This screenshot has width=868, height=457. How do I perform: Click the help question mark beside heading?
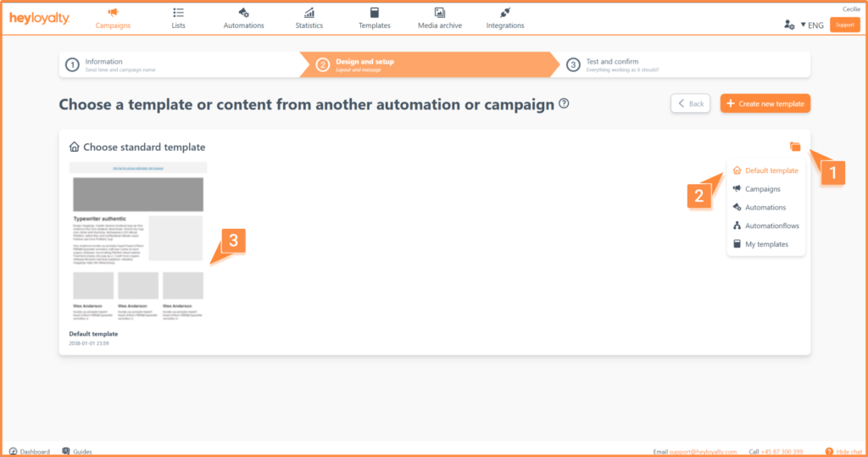(564, 104)
